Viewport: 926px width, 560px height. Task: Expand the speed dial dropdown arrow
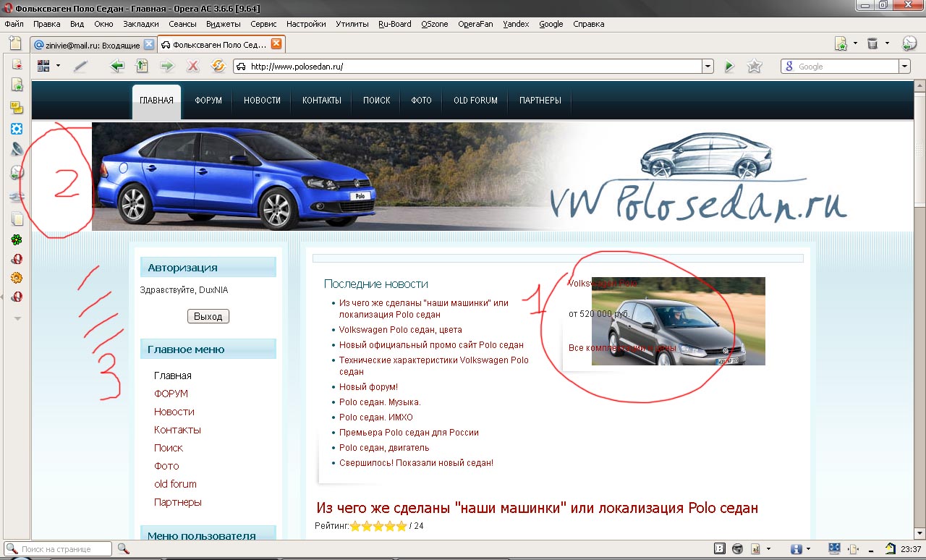[x=58, y=67]
